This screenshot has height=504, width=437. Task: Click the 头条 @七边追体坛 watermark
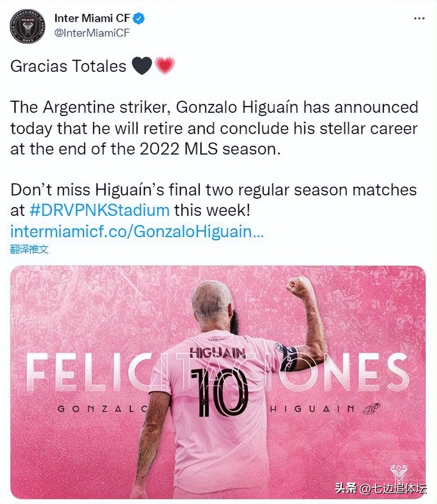pos(381,488)
